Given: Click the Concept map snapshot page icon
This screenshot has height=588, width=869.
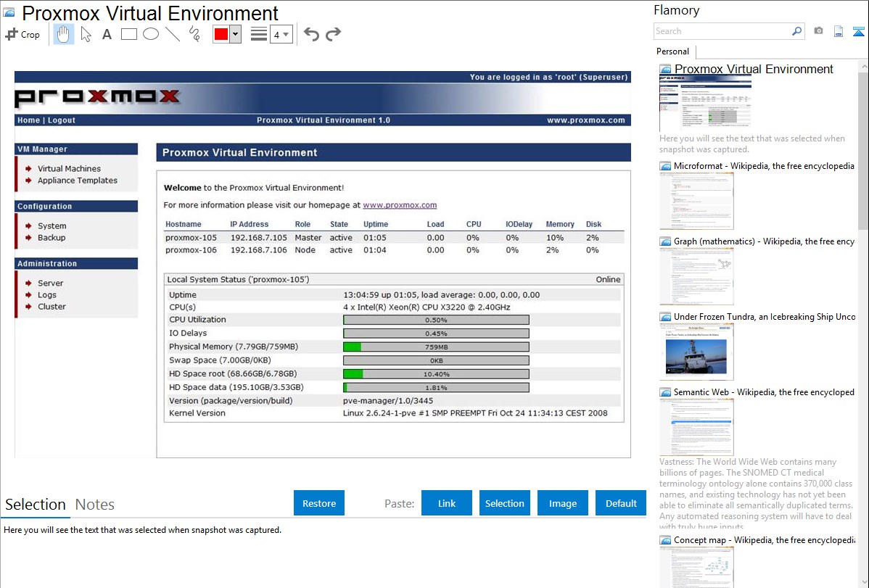Looking at the screenshot, I should 665,540.
